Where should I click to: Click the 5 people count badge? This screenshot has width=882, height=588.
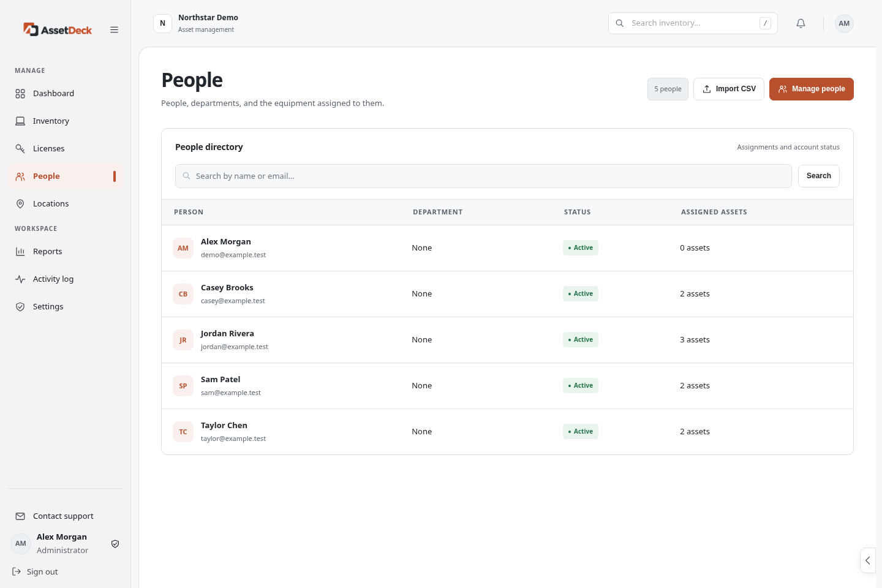pyautogui.click(x=668, y=89)
